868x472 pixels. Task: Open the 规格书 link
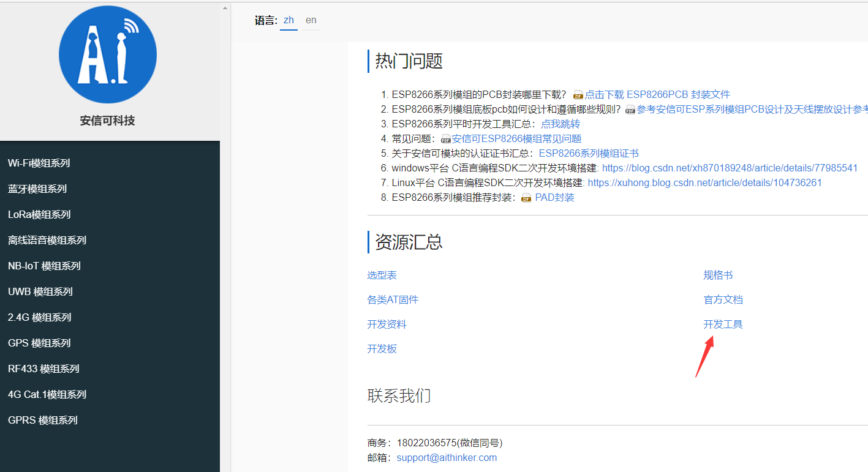point(718,275)
